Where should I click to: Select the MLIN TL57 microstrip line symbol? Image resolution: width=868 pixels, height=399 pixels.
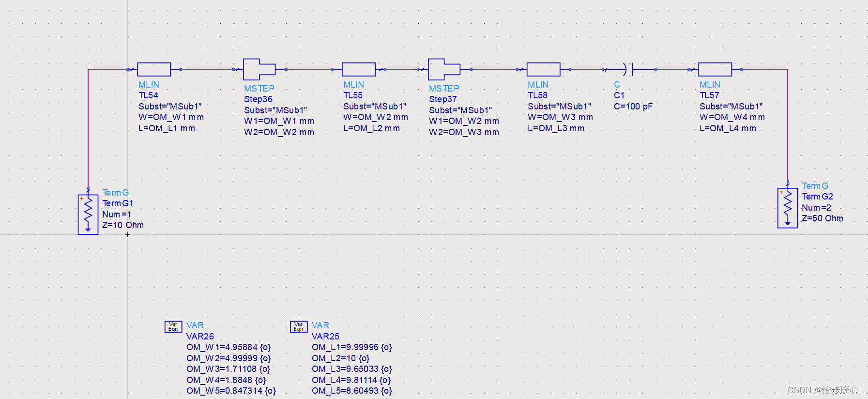(x=715, y=69)
